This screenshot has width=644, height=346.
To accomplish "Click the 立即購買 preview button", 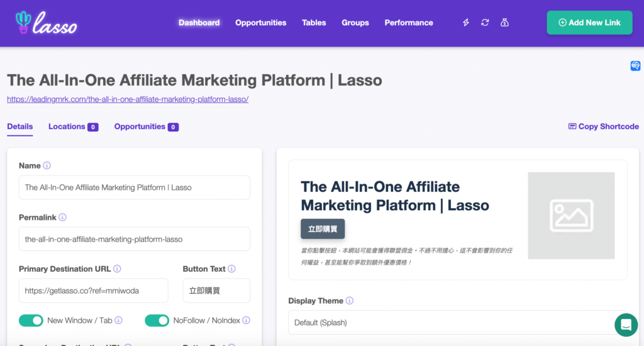I will pyautogui.click(x=323, y=229).
